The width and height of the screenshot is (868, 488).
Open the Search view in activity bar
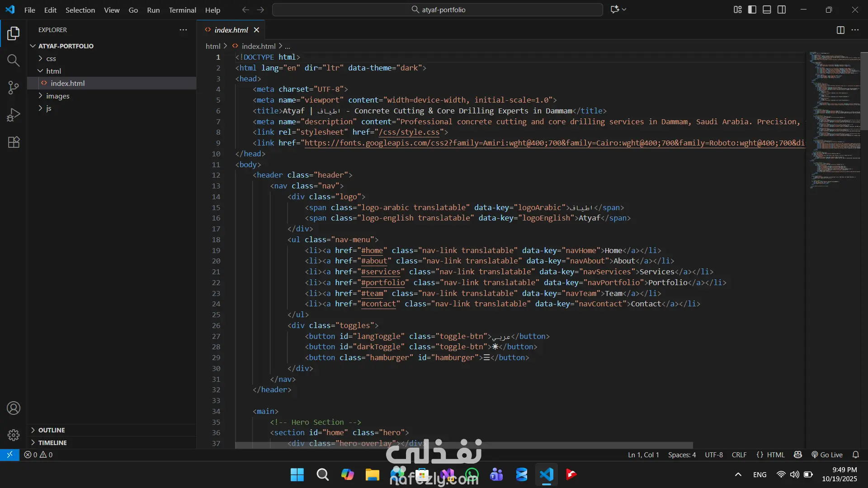tap(14, 61)
